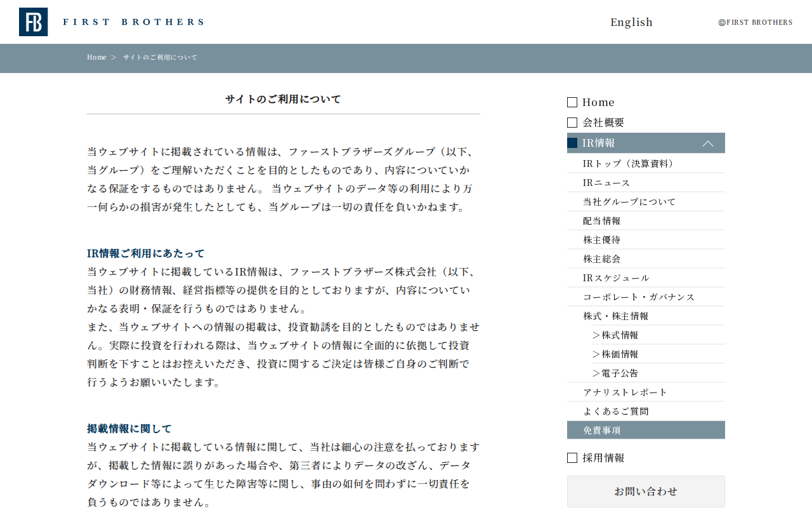Open 株式・株主情報 submenu item

tap(646, 316)
